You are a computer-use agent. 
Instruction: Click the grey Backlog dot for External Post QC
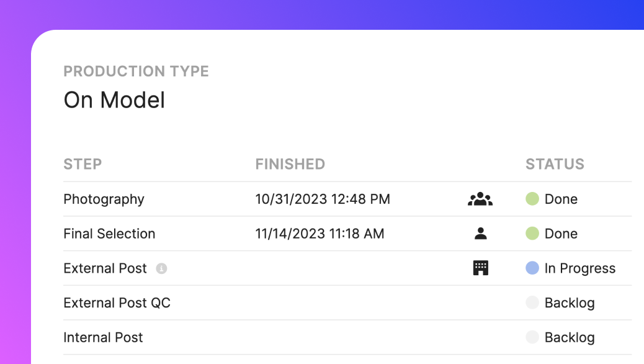point(532,303)
